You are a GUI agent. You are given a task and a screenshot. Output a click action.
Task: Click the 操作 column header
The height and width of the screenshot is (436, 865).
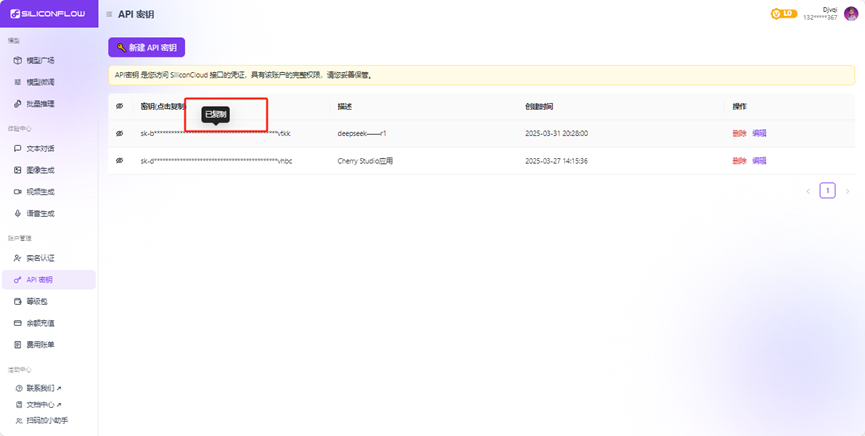(x=739, y=106)
